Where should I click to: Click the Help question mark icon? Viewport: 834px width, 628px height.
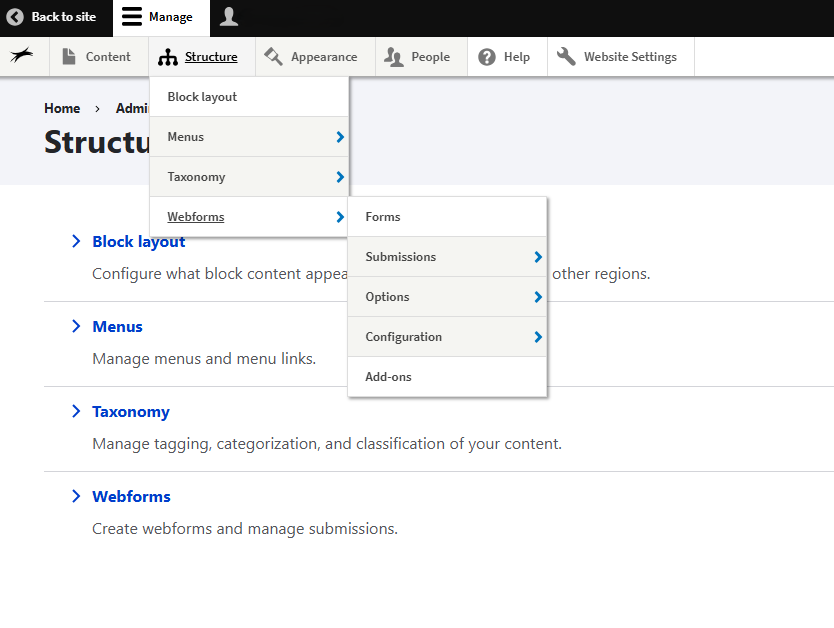[x=487, y=57]
